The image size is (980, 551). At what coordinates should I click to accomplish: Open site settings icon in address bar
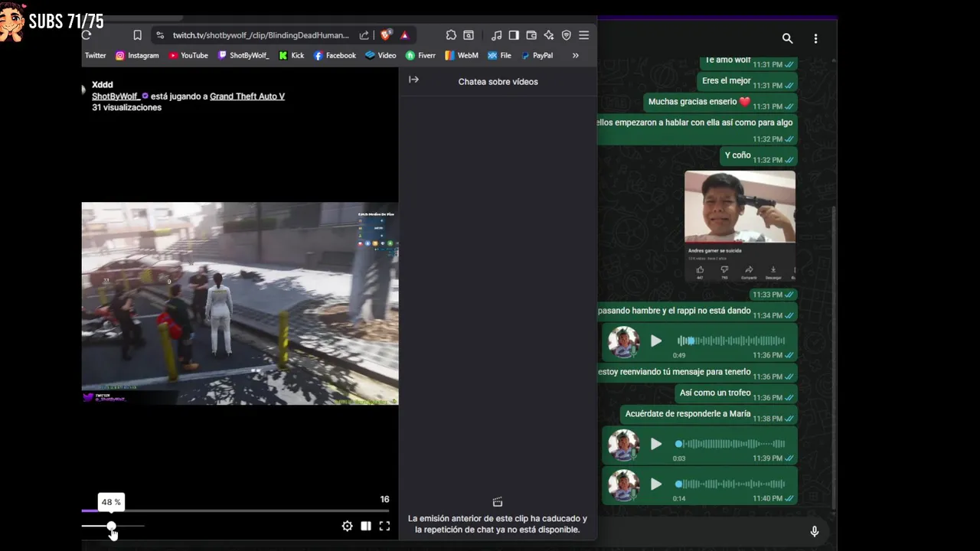159,35
